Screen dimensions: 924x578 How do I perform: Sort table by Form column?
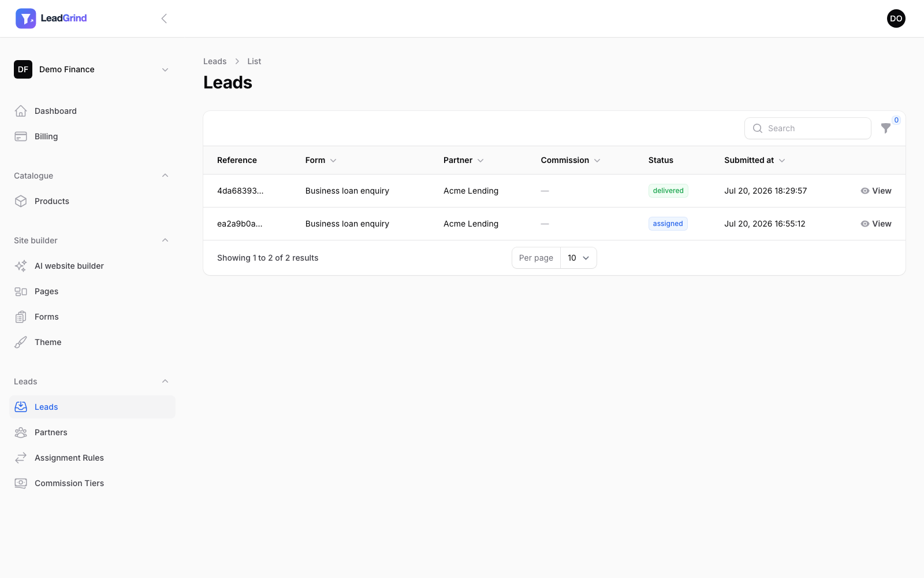coord(321,160)
